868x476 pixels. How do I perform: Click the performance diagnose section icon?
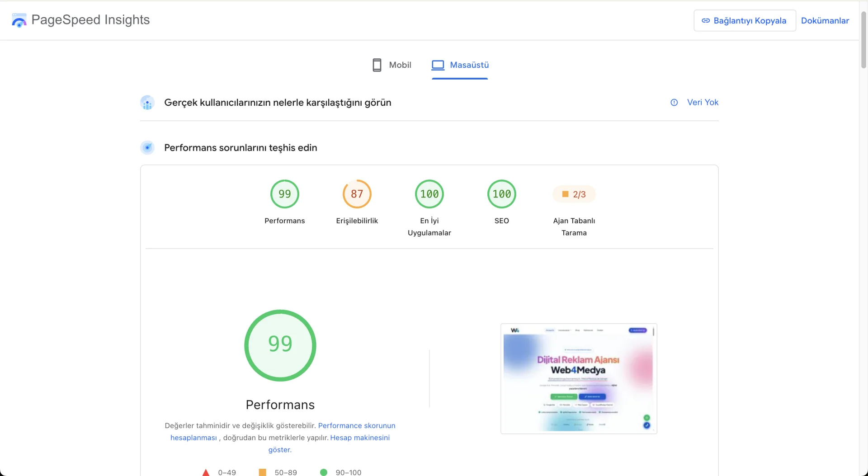147,148
